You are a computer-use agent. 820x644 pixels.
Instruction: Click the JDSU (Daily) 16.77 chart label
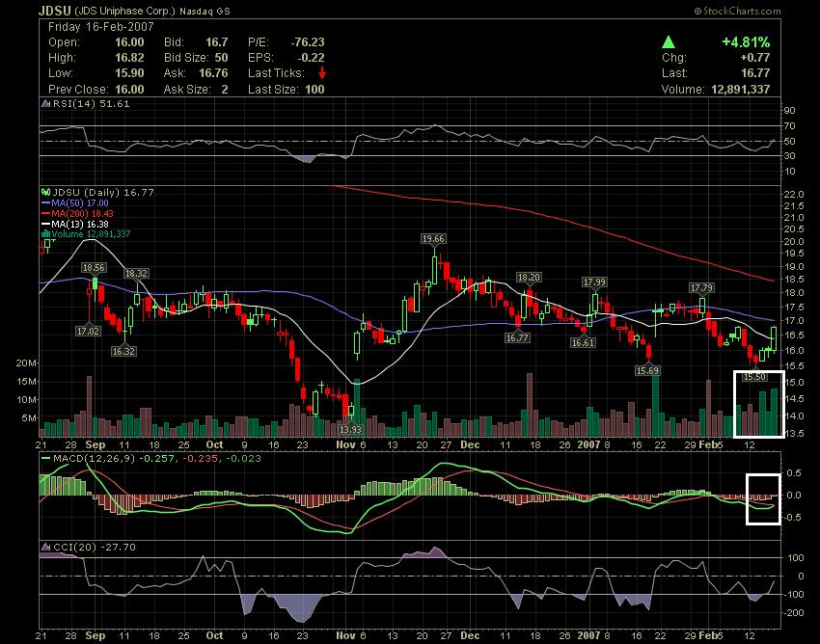(x=103, y=193)
